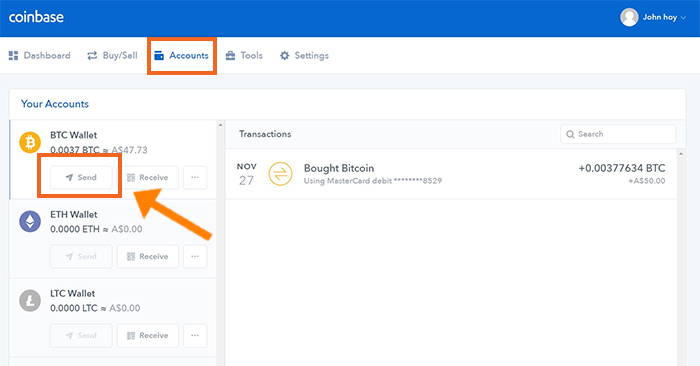Open more options for LTC Wallet
Screen dimensions: 700x366
click(x=195, y=335)
